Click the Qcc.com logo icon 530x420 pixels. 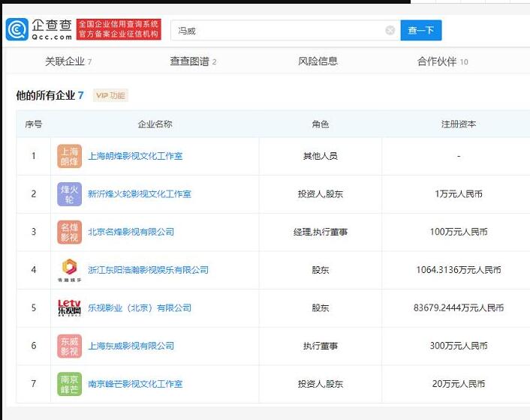pyautogui.click(x=17, y=29)
